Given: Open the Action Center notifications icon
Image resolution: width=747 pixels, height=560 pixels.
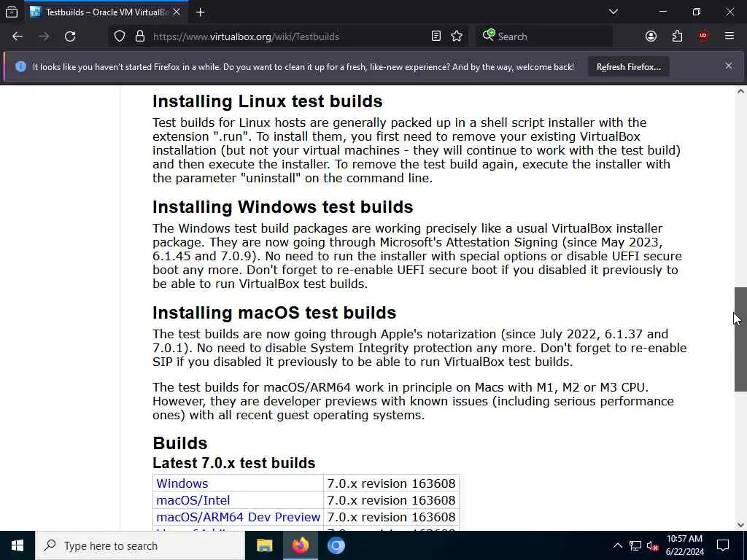Looking at the screenshot, I should coord(723,545).
